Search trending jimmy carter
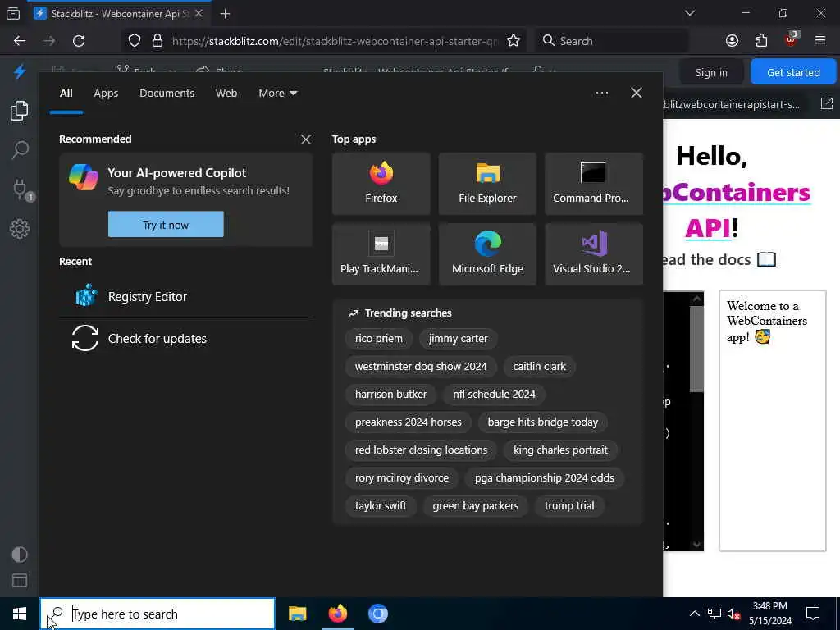Viewport: 840px width, 630px height. (x=458, y=339)
